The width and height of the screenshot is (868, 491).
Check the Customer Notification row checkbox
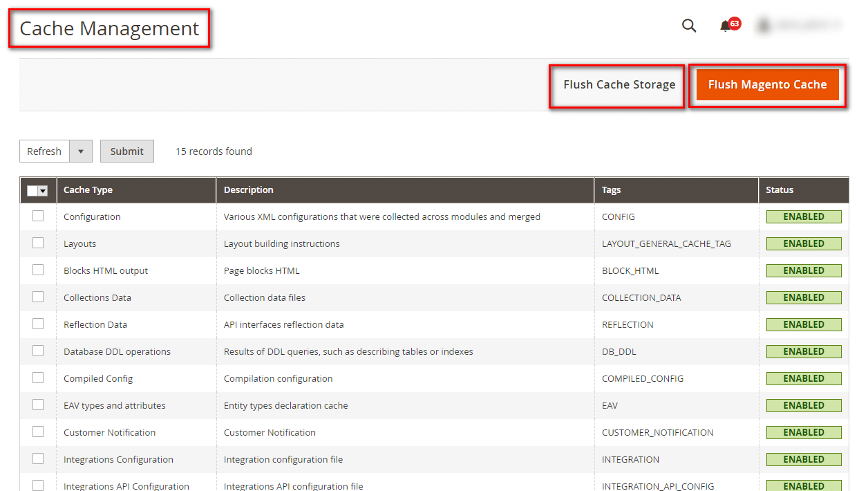click(38, 432)
